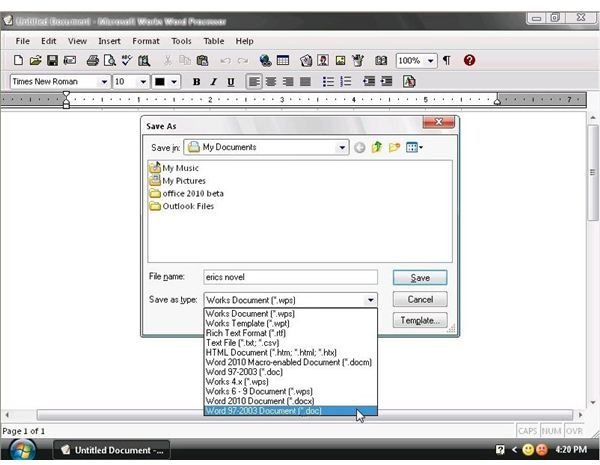Click the Template... button
600x465 pixels.
[420, 320]
